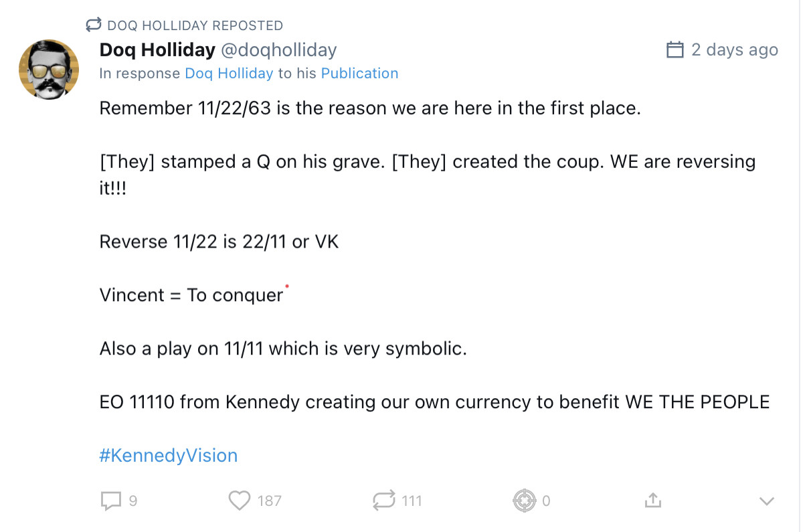Image resolution: width=805 pixels, height=532 pixels.
Task: Open the share upload icon
Action: coord(652,500)
